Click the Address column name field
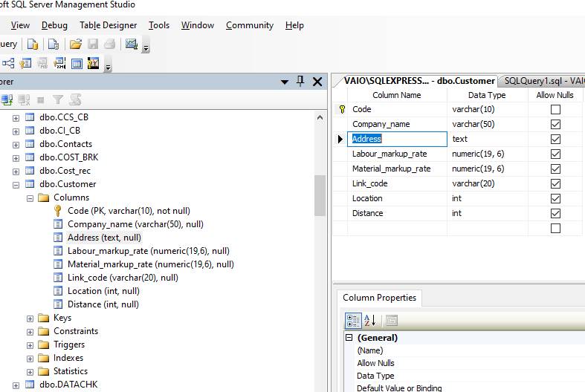Screen dimensions: 585x392 coord(398,139)
